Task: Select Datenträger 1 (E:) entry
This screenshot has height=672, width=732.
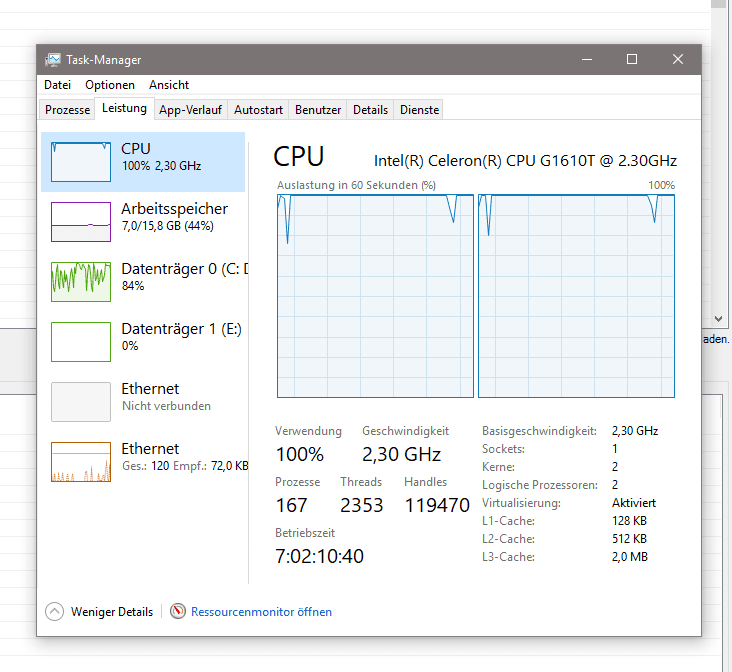Action: point(143,342)
